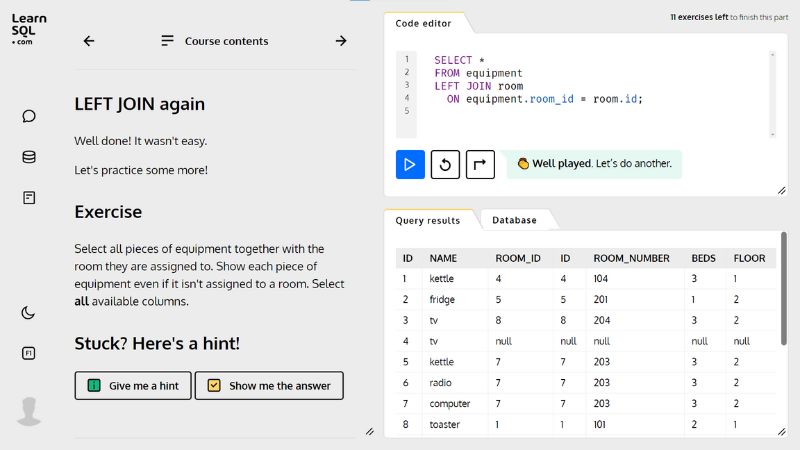Go to next exercise with forward arrow

coord(341,41)
